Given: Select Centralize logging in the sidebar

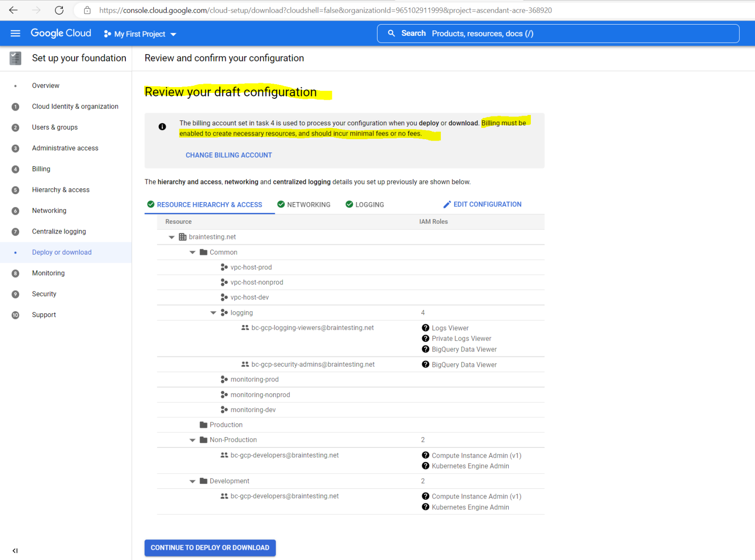Looking at the screenshot, I should point(59,231).
